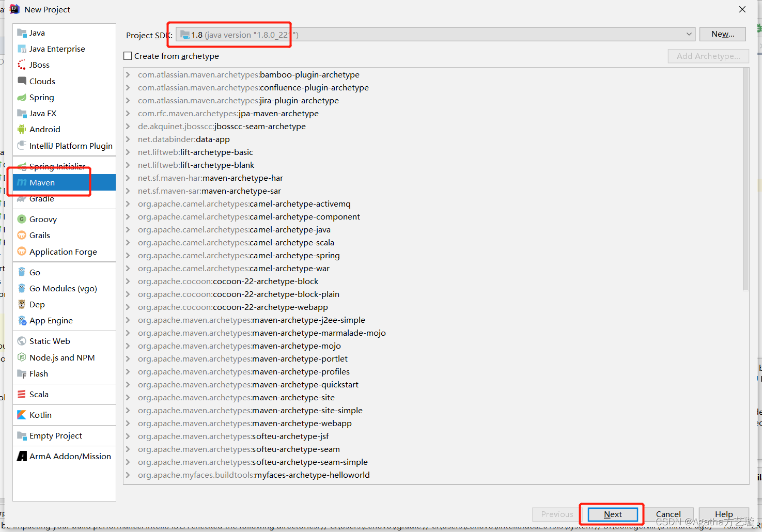This screenshot has width=762, height=532.
Task: Select the Node.js and NPM icon
Action: [x=22, y=357]
